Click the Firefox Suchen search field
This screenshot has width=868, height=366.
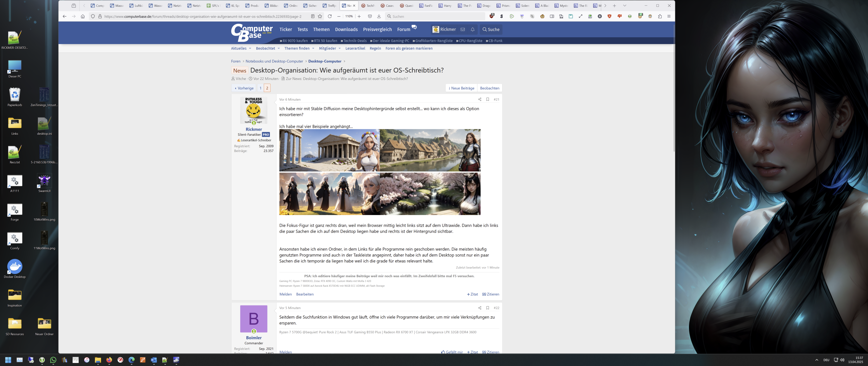435,16
